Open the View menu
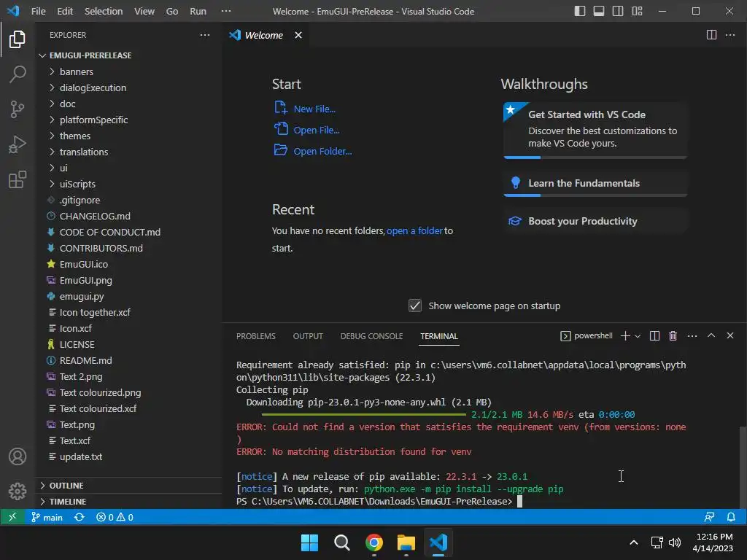This screenshot has height=560, width=747. (144, 11)
